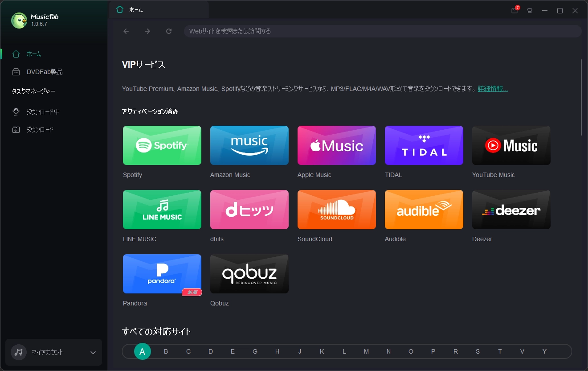The width and height of the screenshot is (588, 371).
Task: Go back with the left arrow
Action: tap(126, 31)
